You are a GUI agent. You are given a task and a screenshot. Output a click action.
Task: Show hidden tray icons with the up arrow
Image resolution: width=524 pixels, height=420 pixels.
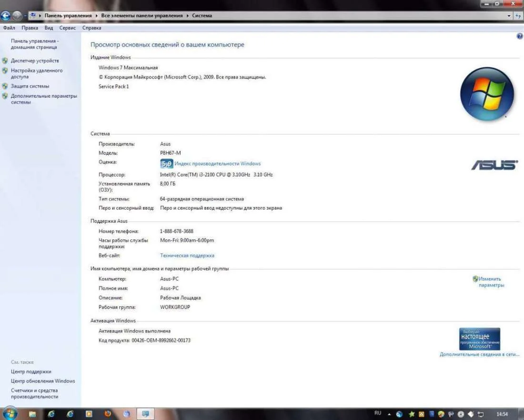(x=389, y=414)
